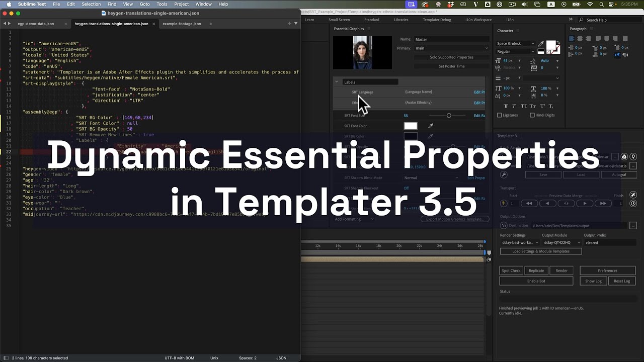Center paragraph text

pyautogui.click(x=580, y=39)
